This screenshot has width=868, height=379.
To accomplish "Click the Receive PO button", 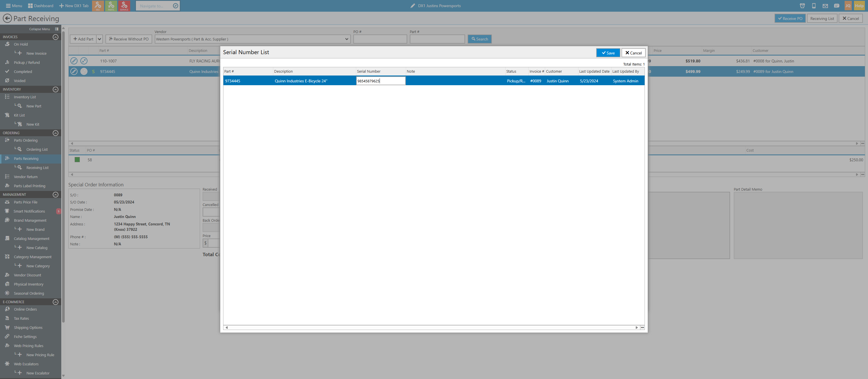I will (x=790, y=19).
